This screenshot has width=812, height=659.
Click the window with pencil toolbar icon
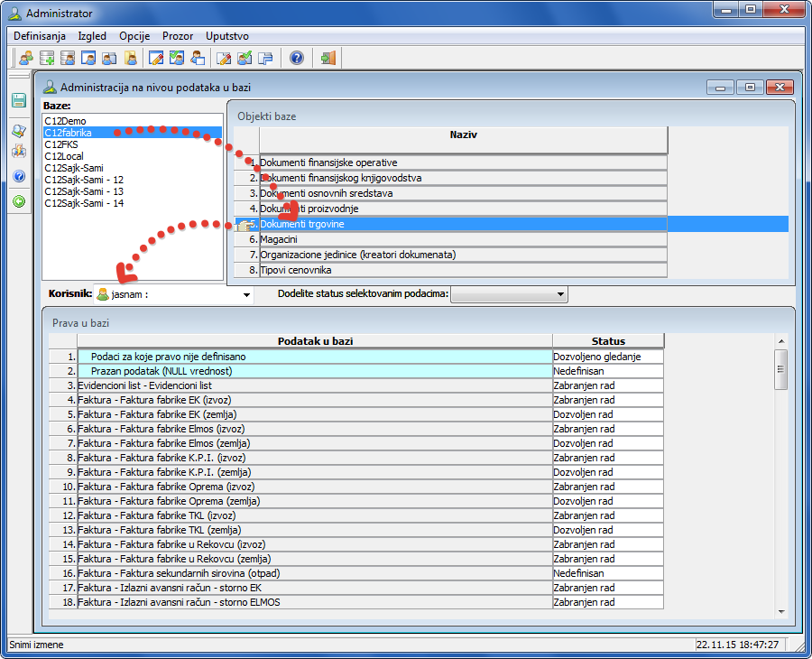156,58
